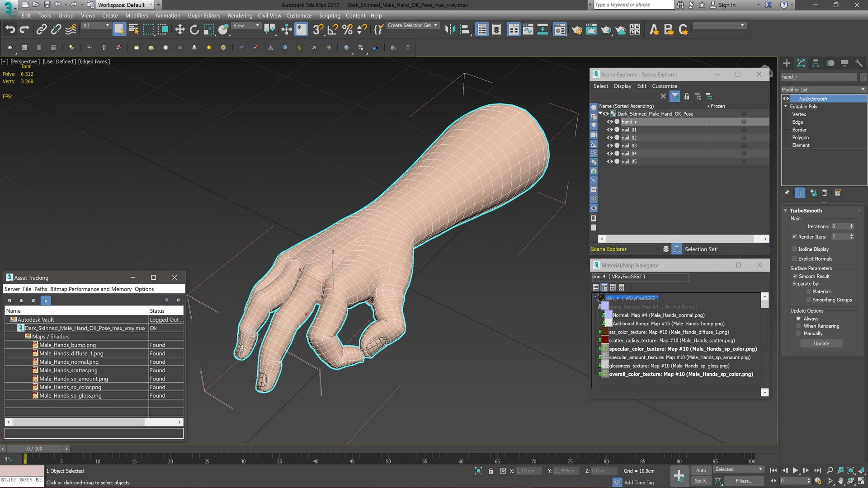
Task: Click the Pin Stack icon
Action: pos(787,193)
